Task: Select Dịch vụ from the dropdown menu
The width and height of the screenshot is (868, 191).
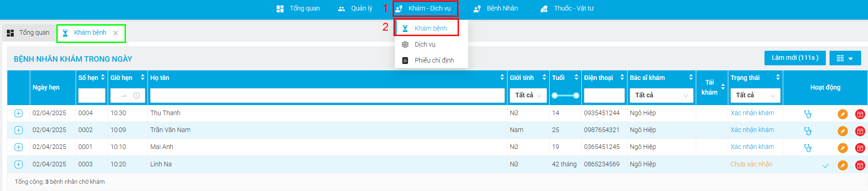Action: coord(431,44)
